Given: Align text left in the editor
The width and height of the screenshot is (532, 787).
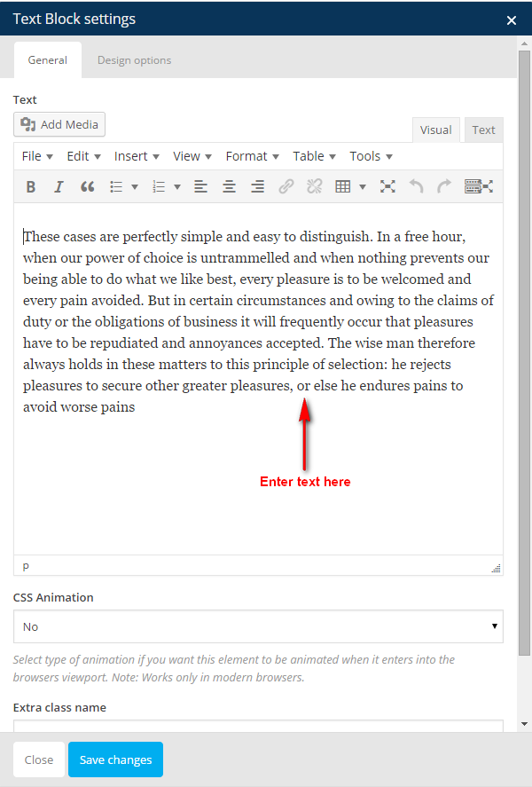Looking at the screenshot, I should coord(200,186).
